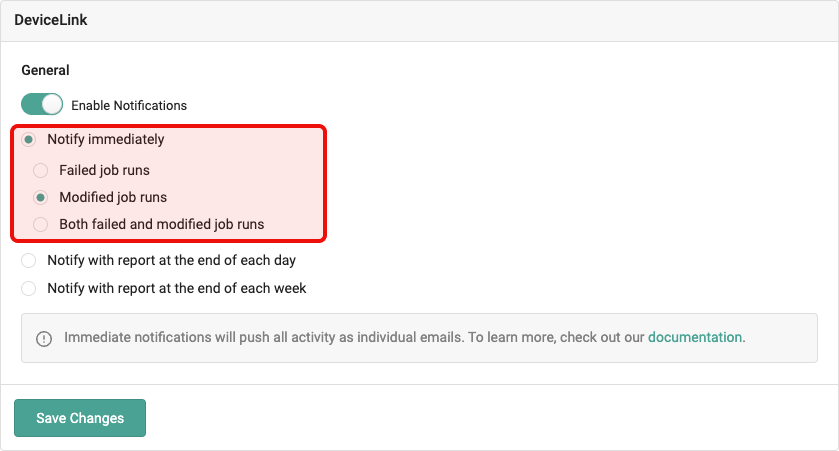The image size is (839, 451).
Task: Select the Modified job runs radio button
Action: click(x=41, y=197)
